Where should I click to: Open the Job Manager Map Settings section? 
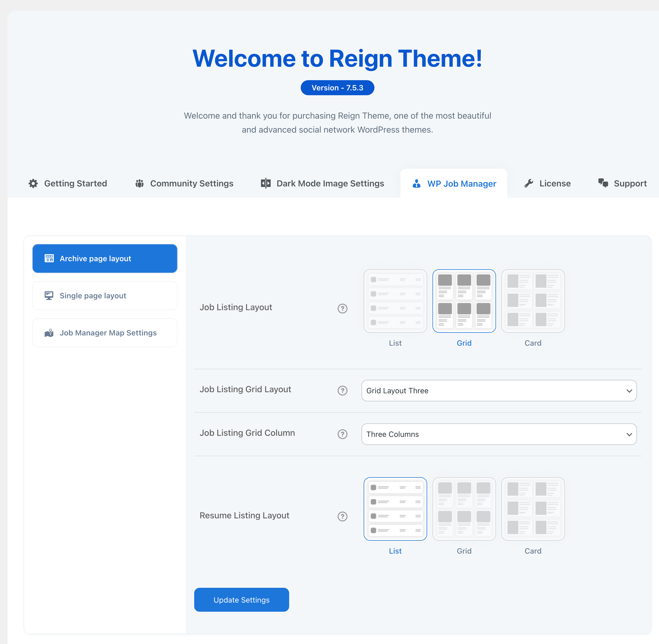tap(104, 332)
